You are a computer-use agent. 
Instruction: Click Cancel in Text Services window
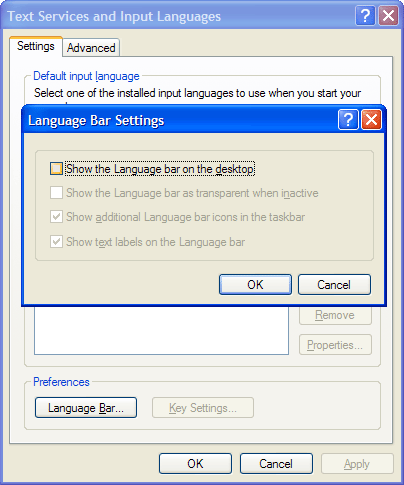coord(276,464)
